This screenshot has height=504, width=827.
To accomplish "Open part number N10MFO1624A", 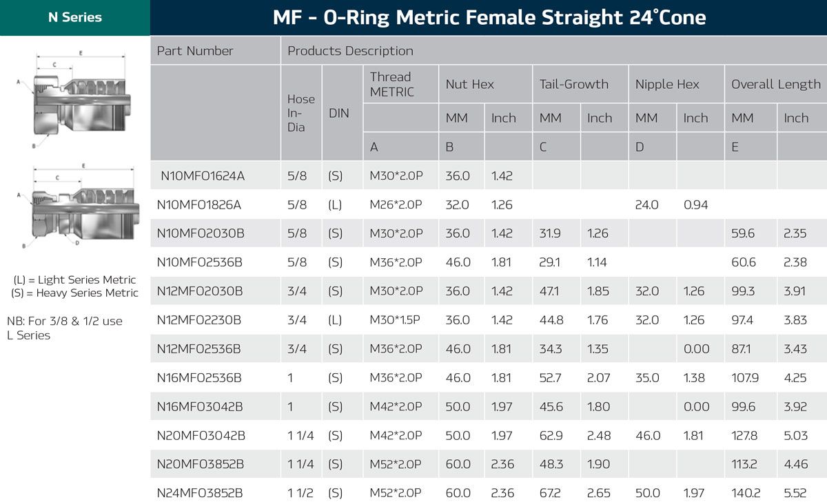I will (203, 176).
